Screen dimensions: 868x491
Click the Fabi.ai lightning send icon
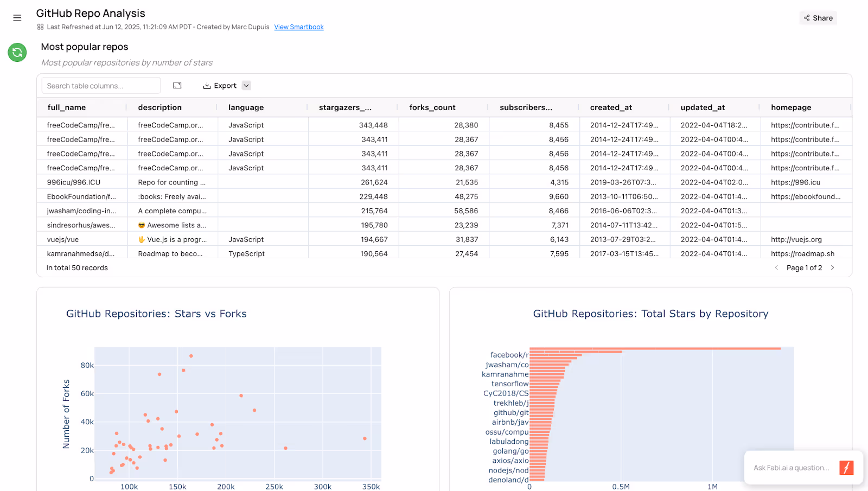point(846,468)
